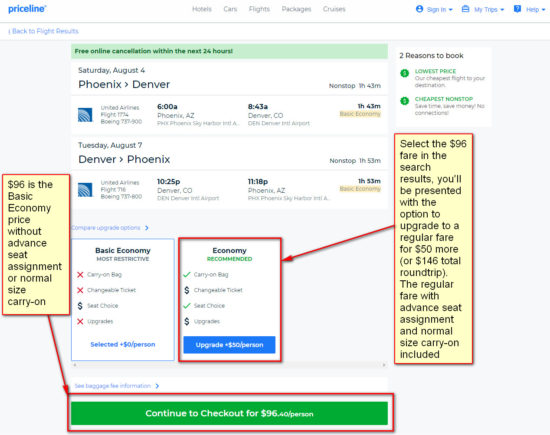Image resolution: width=550 pixels, height=435 pixels.
Task: Click the 11:18p arrival time
Action: pyautogui.click(x=258, y=182)
